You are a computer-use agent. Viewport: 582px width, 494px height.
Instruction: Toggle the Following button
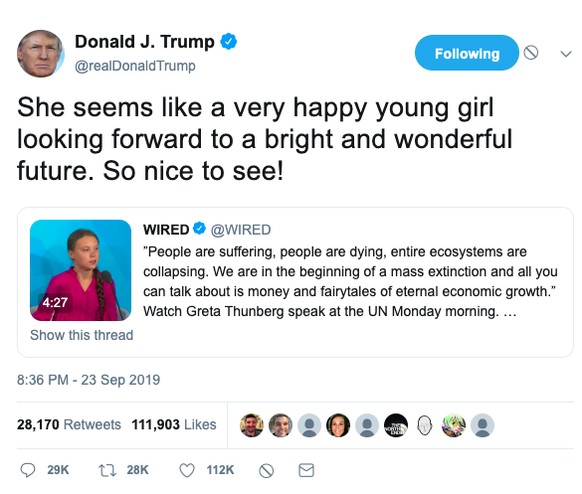(467, 53)
